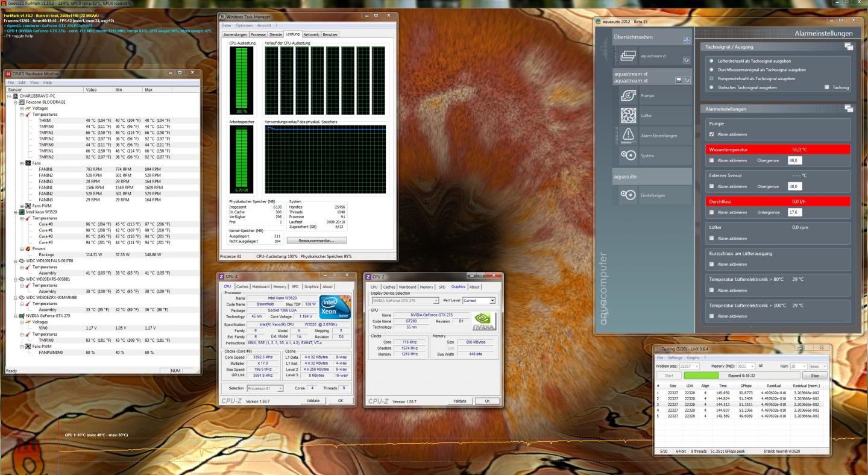Expand the Voltages node under NVIDIA GeForce GTX 275
The image size is (868, 475).
[21, 322]
